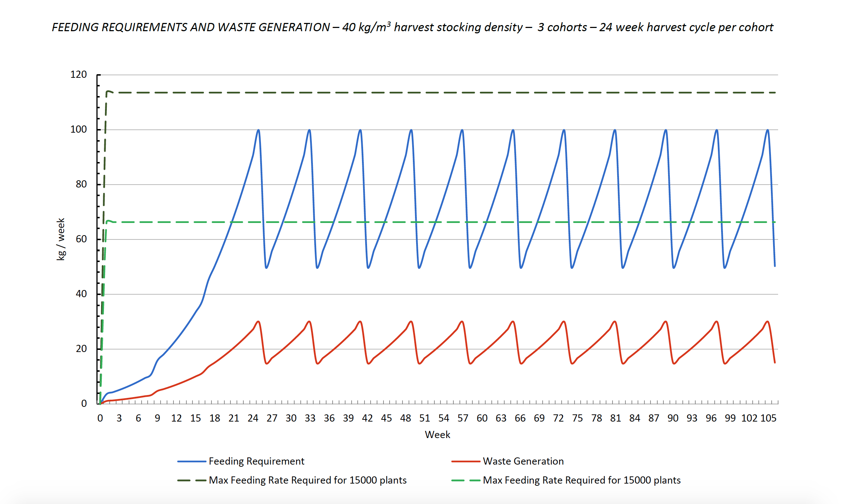Click week 48 label on horizontal axis
853x504 pixels.
(x=405, y=418)
